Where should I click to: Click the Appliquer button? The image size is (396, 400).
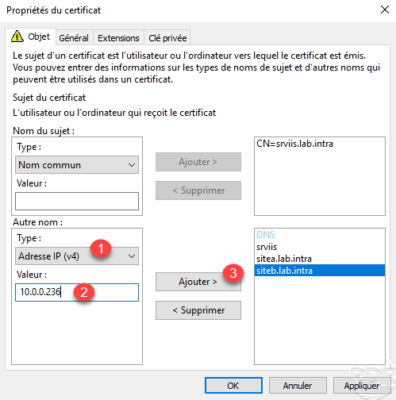coord(362,386)
